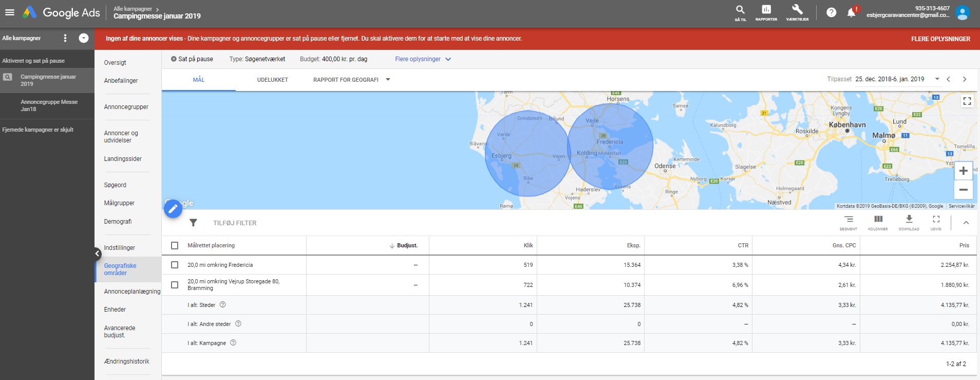Open the account avatar

pos(962,13)
